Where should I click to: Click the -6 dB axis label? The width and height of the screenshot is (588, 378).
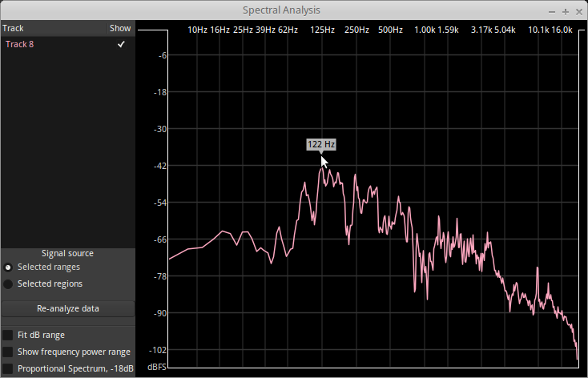163,55
